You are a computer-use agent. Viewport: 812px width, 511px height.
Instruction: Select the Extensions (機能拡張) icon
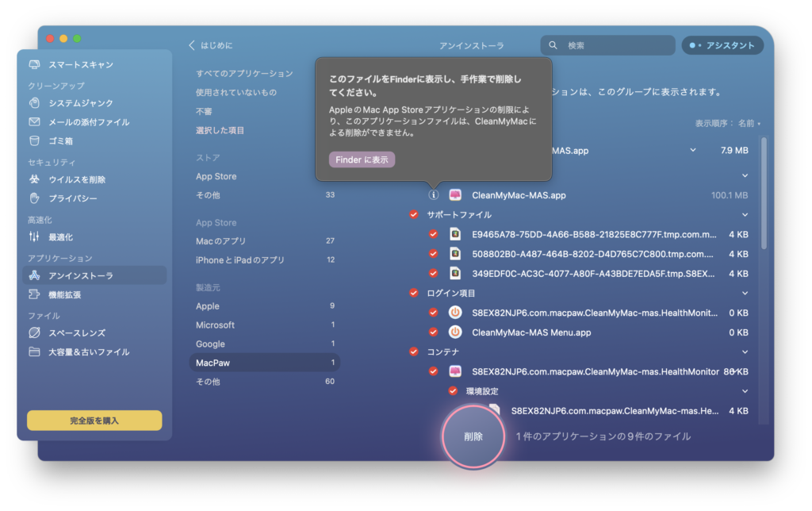pos(35,294)
